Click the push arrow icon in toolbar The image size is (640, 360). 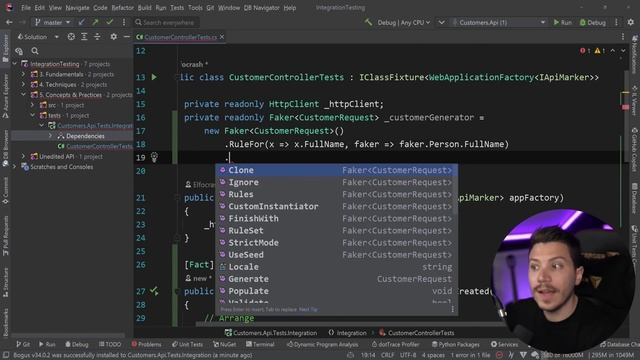[96, 22]
